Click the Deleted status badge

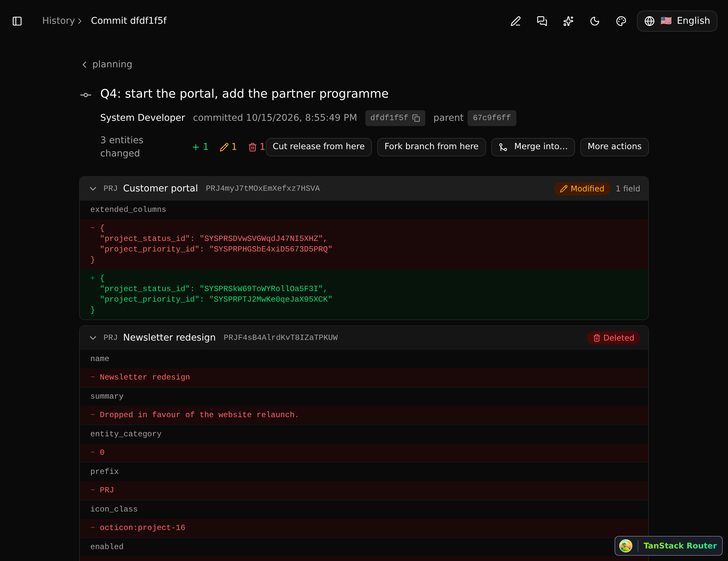[613, 338]
